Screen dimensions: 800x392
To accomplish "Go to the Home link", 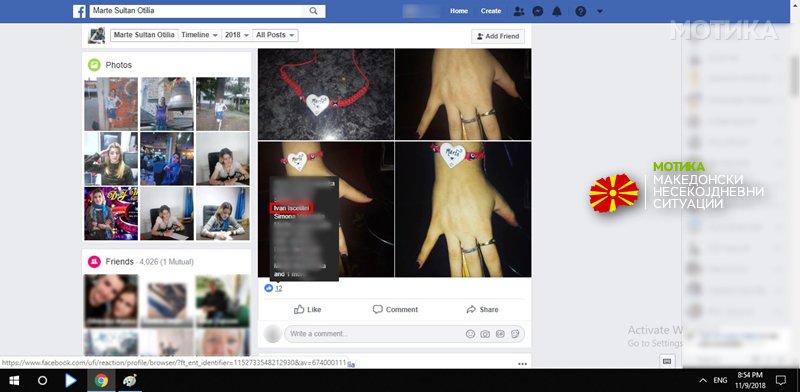I will pos(459,11).
